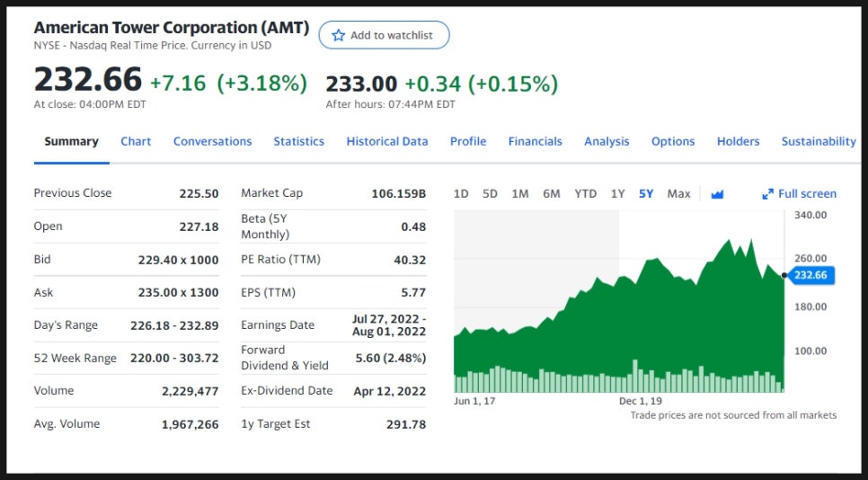This screenshot has width=868, height=480.
Task: Click the 5.60 (2.48%) dividend yield value
Action: pos(391,358)
